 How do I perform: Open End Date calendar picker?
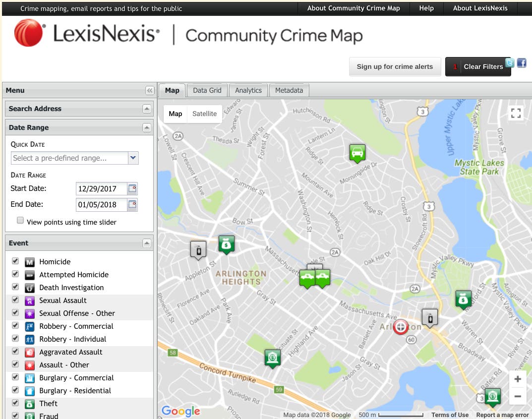(x=132, y=204)
